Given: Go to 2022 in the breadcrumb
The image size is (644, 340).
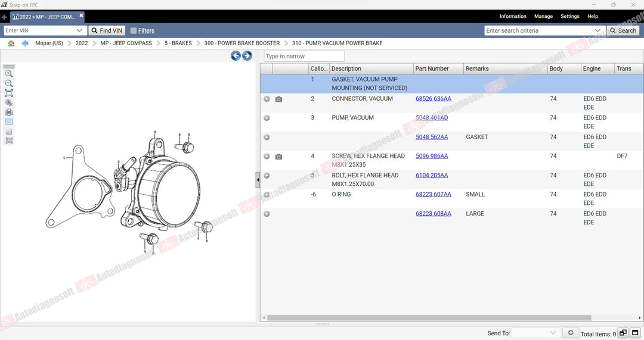Looking at the screenshot, I should point(82,43).
